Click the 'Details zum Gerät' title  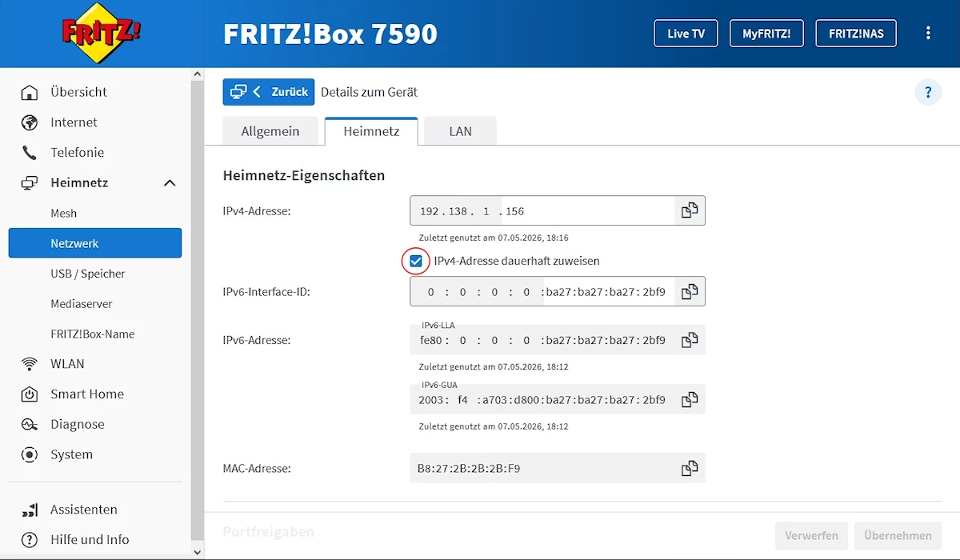tap(370, 92)
